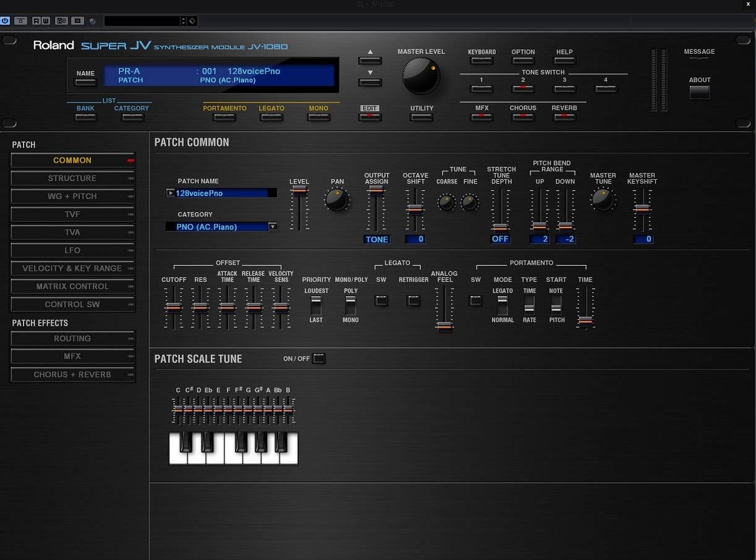
Task: Close the plugin window with X
Action: 749,4
